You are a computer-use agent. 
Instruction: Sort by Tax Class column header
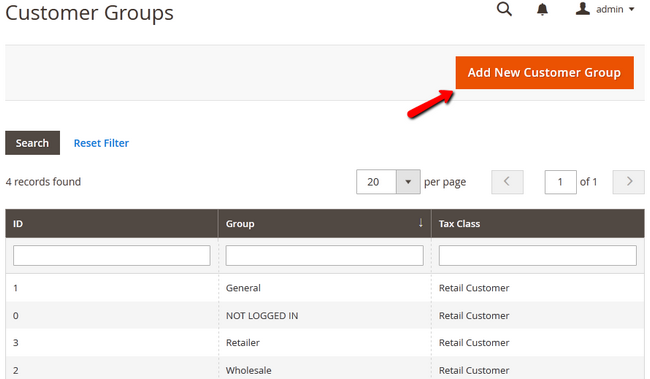(x=538, y=224)
